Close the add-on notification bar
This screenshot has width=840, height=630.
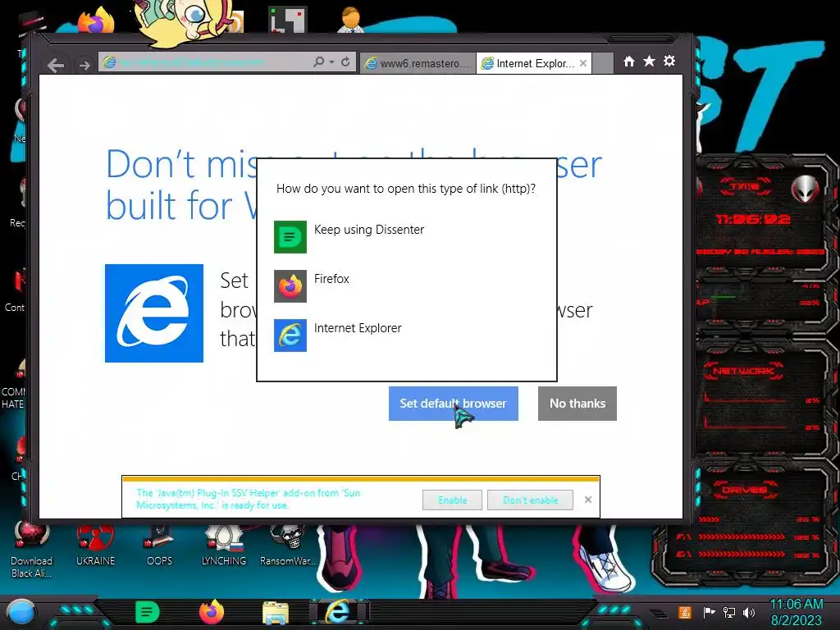588,500
